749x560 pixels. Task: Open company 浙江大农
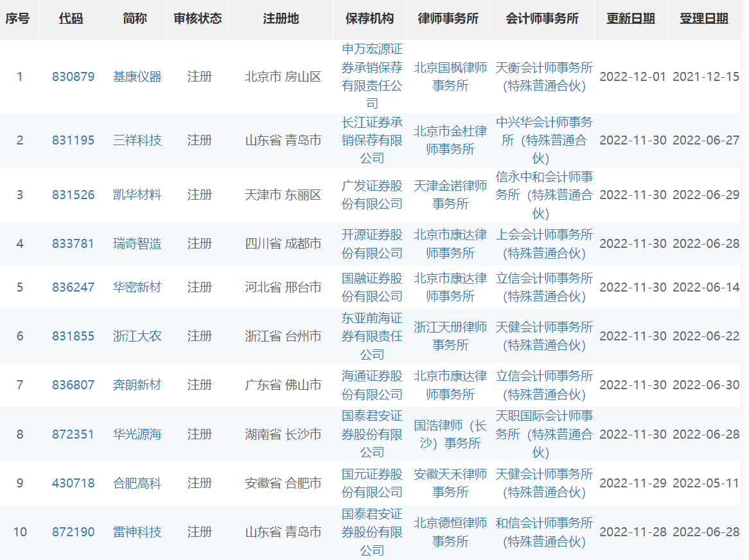(x=137, y=336)
